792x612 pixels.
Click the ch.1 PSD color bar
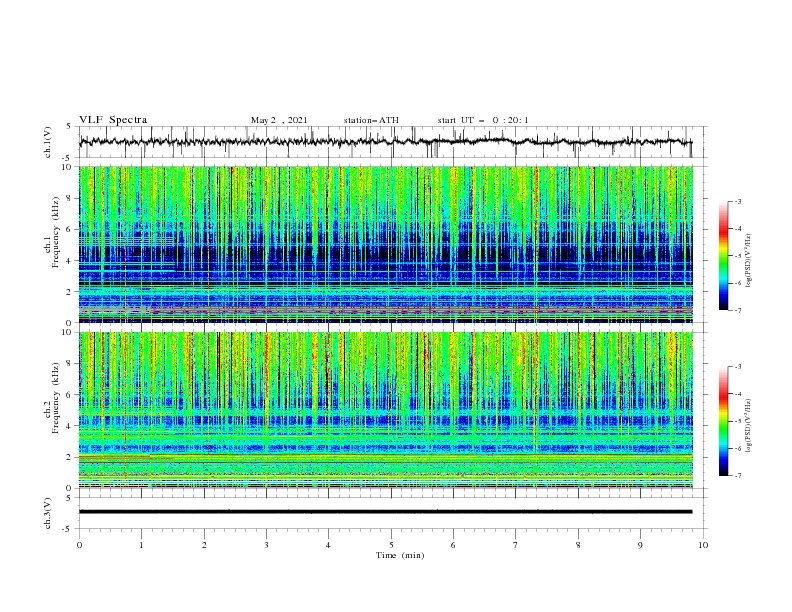click(723, 256)
